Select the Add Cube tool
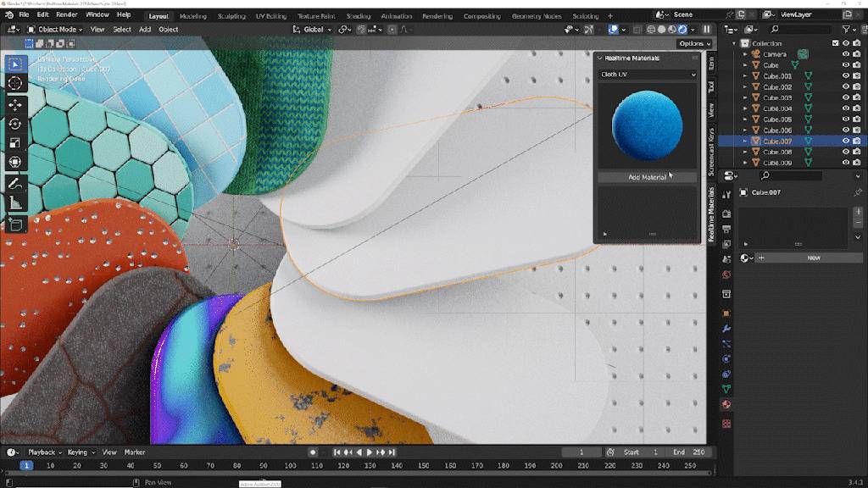 (x=15, y=225)
